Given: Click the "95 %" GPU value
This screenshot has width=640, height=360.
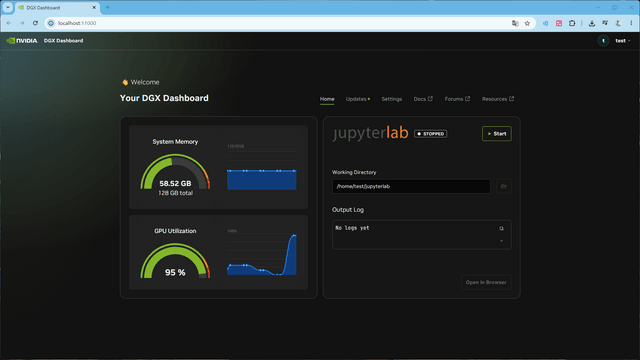Looking at the screenshot, I should click(175, 272).
